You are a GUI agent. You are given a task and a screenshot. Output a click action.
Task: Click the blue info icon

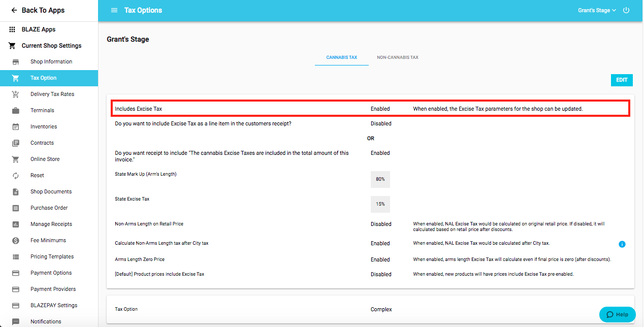tap(622, 244)
